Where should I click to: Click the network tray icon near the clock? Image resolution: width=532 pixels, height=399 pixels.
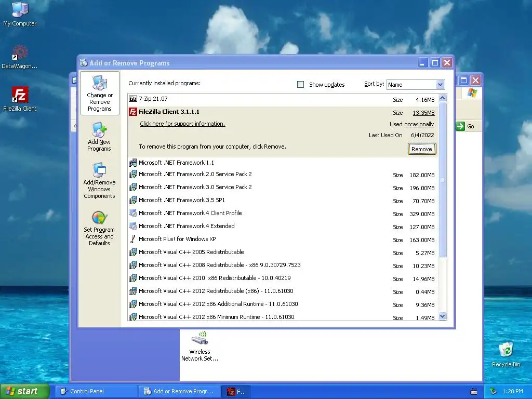tap(494, 391)
